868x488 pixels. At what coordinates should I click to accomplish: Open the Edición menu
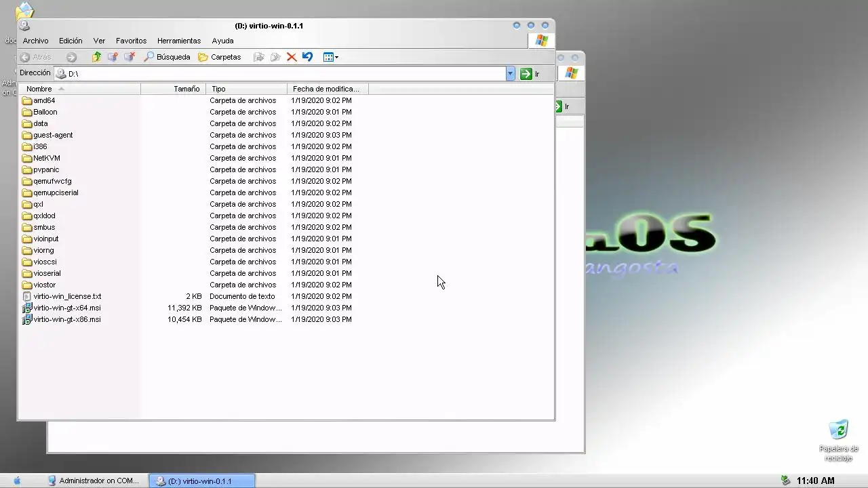click(71, 41)
